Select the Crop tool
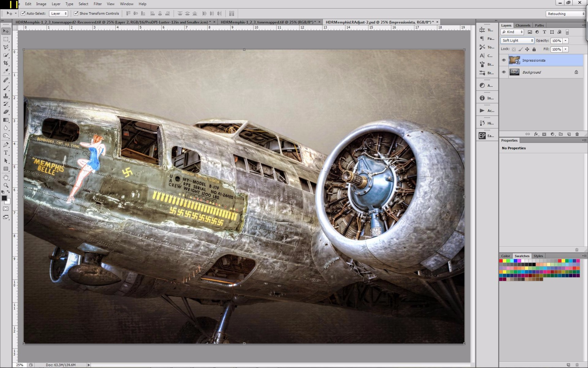588x368 pixels. point(6,63)
